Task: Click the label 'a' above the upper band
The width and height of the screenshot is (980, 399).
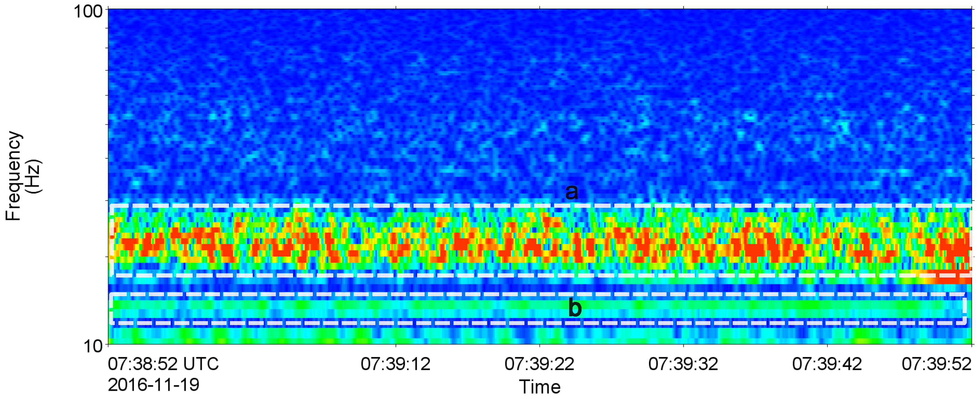Action: click(572, 192)
